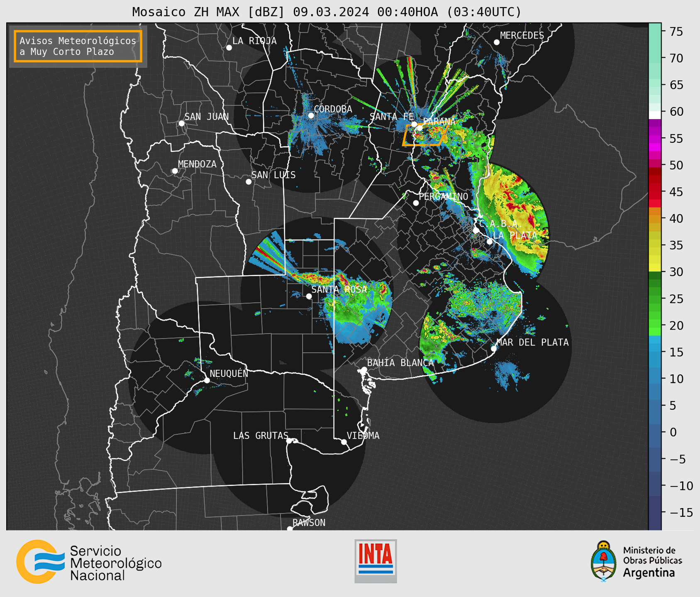This screenshot has height=597, width=700.
Task: Click the 45 dBZ red color on the scale
Action: 655,192
